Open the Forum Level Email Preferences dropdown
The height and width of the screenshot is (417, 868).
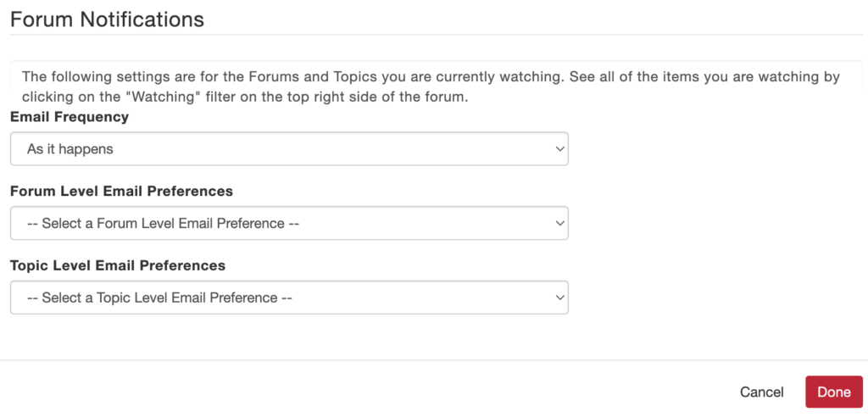tap(289, 223)
